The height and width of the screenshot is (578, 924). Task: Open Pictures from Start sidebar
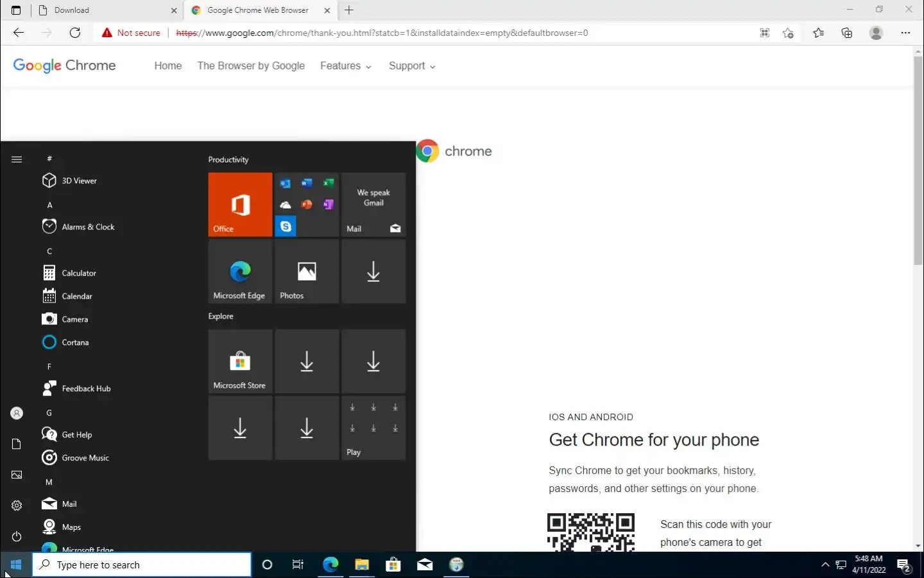17,475
